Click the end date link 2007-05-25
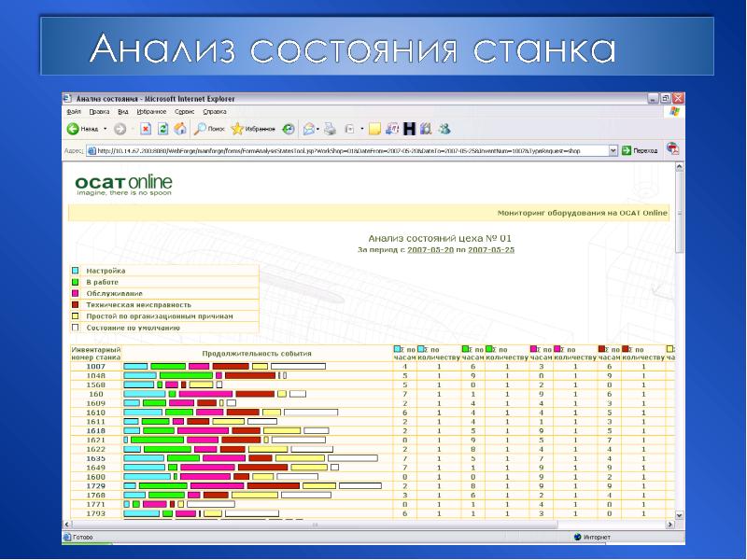The width and height of the screenshot is (747, 560). [x=491, y=250]
